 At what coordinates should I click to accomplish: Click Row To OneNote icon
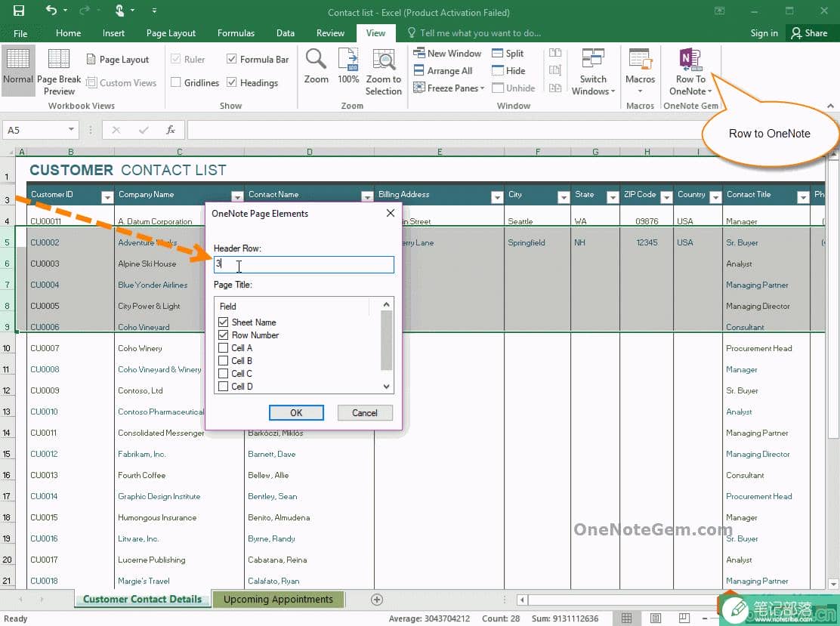point(690,60)
